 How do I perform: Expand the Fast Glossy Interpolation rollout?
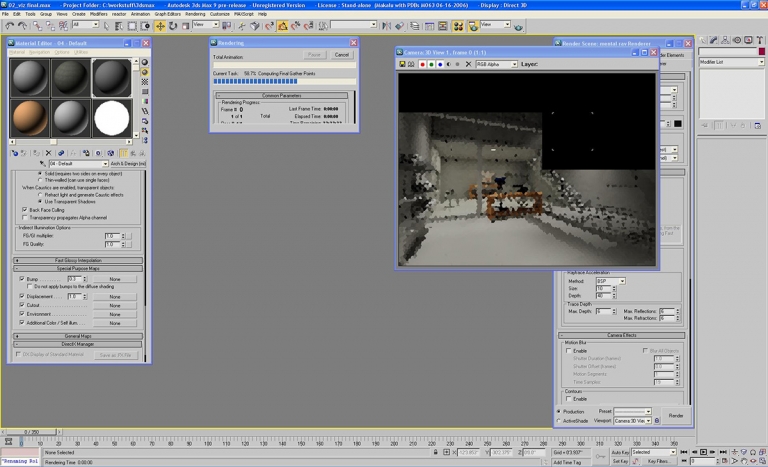(79, 260)
